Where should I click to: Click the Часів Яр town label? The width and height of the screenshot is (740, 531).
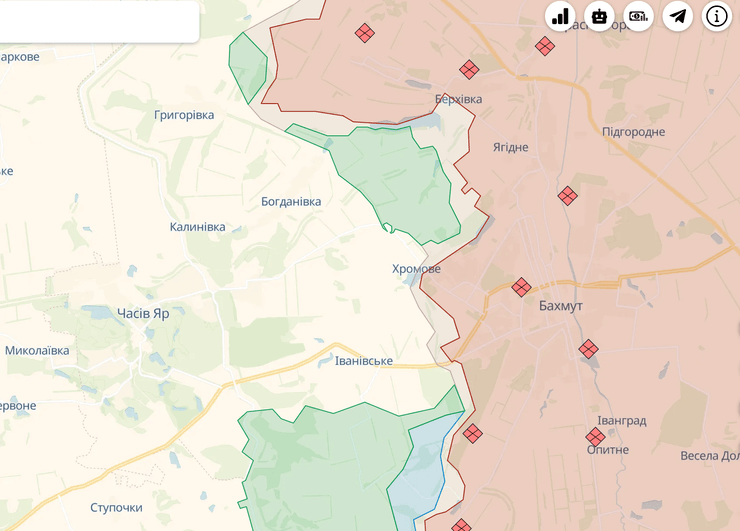pos(143,313)
